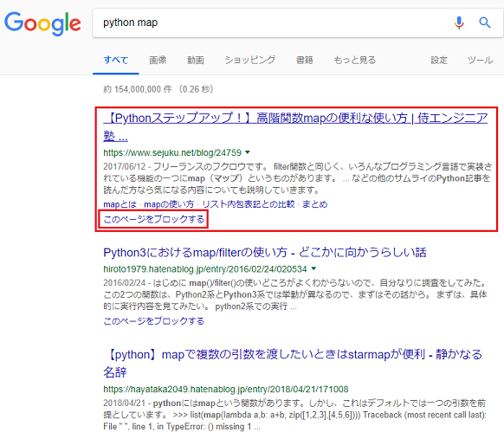Viewport: 504px width, 432px height.
Task: Select the すべて tab
Action: click(x=116, y=60)
